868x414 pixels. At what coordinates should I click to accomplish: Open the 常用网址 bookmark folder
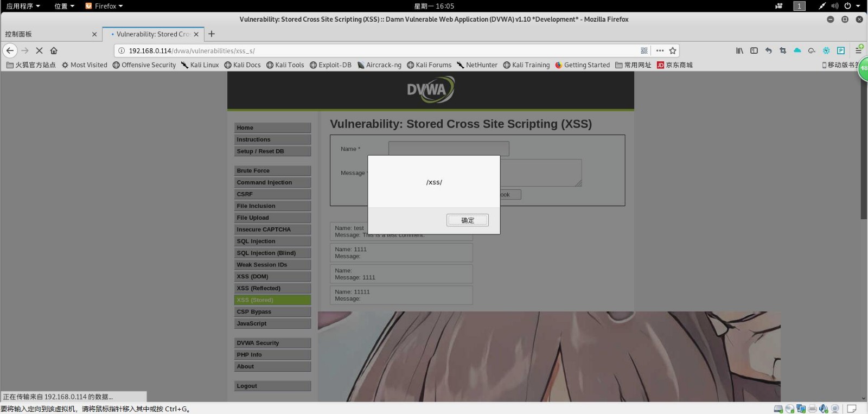(633, 65)
